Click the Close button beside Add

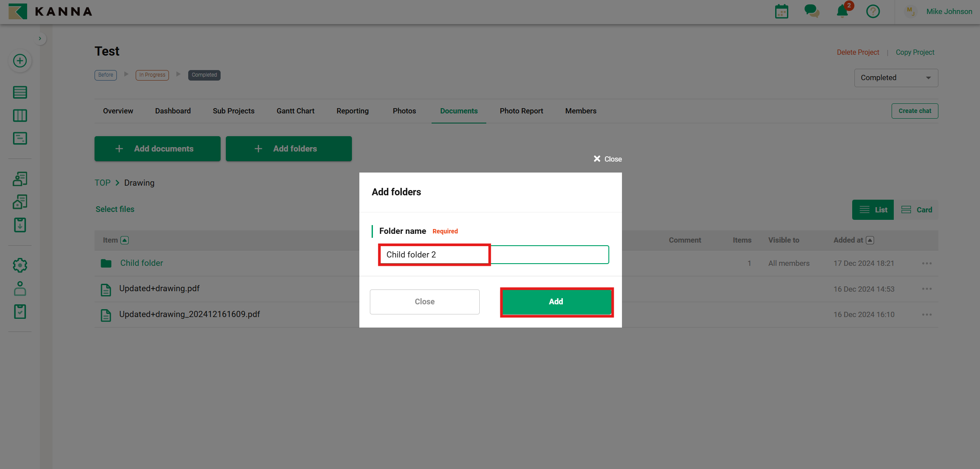point(424,302)
